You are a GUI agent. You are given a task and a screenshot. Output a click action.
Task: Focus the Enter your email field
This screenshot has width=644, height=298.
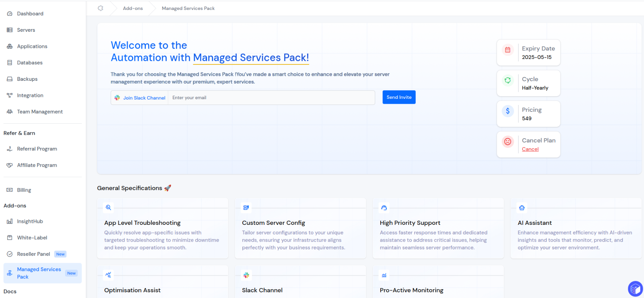click(x=271, y=98)
